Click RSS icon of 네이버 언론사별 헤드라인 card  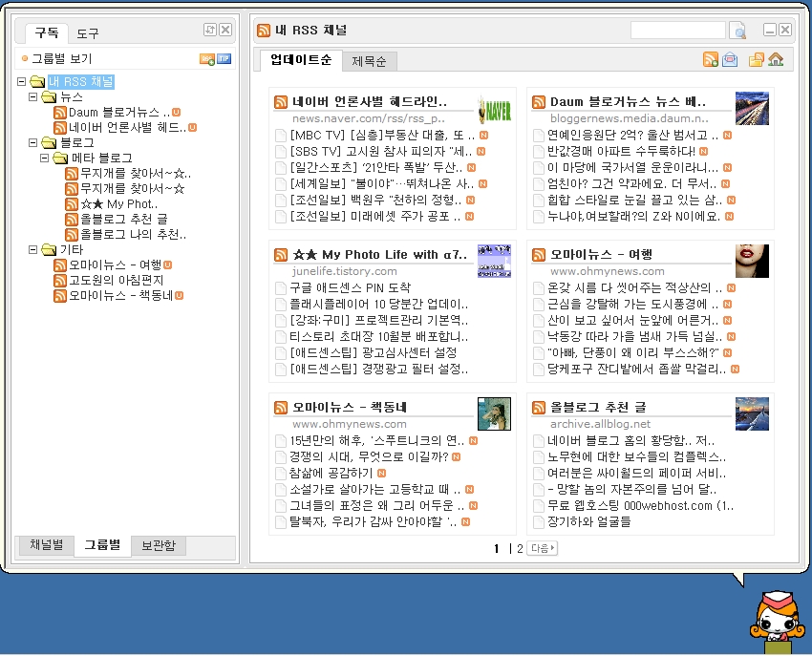tap(280, 102)
